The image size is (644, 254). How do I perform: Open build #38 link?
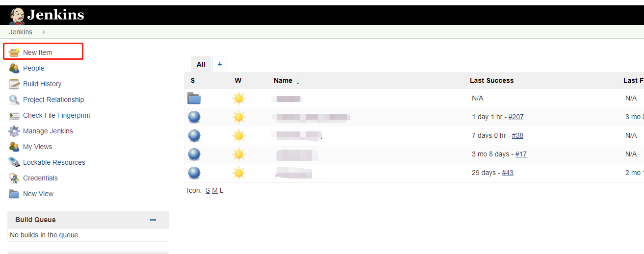[517, 135]
